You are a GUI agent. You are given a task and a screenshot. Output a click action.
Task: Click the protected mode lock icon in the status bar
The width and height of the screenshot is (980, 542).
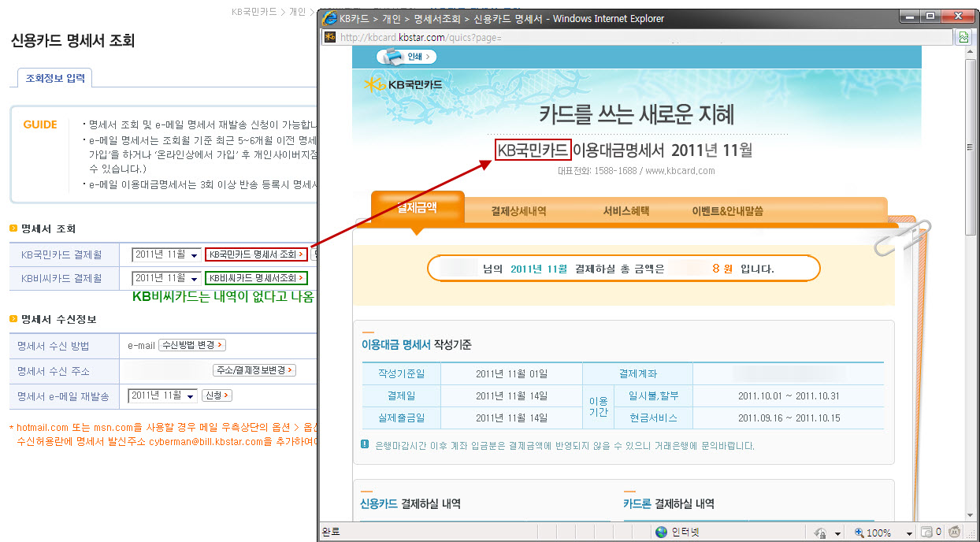(x=821, y=533)
